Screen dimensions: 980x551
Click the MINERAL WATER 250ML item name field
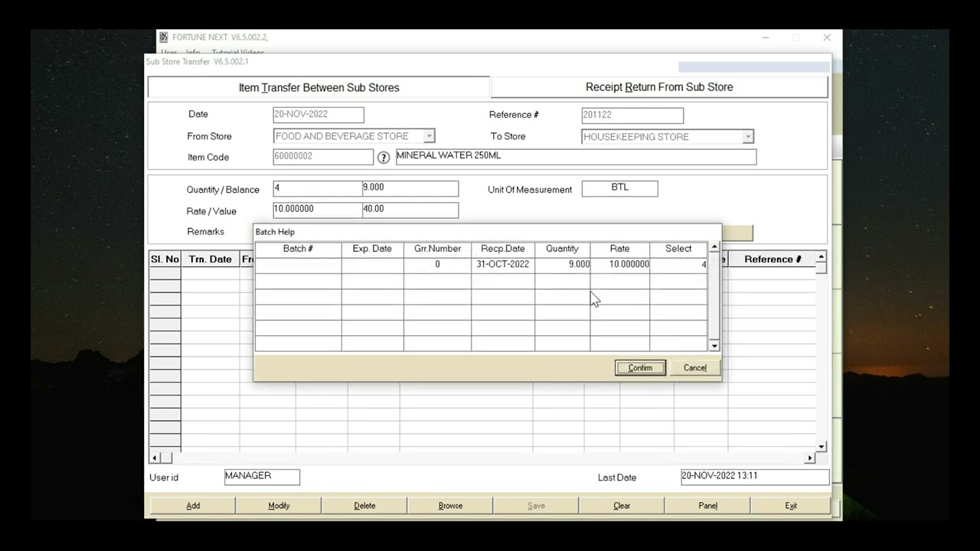[x=576, y=157]
